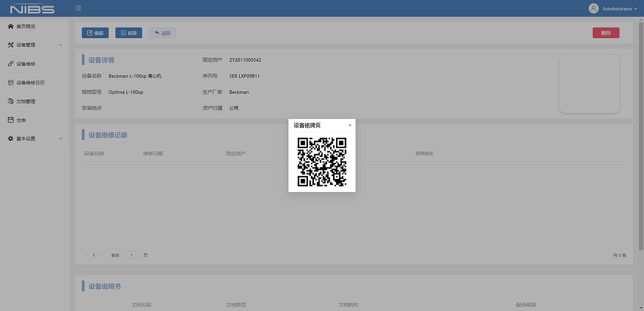This screenshot has width=644, height=311.
Task: Click the chevron next to 基本设置
Action: tap(61, 139)
